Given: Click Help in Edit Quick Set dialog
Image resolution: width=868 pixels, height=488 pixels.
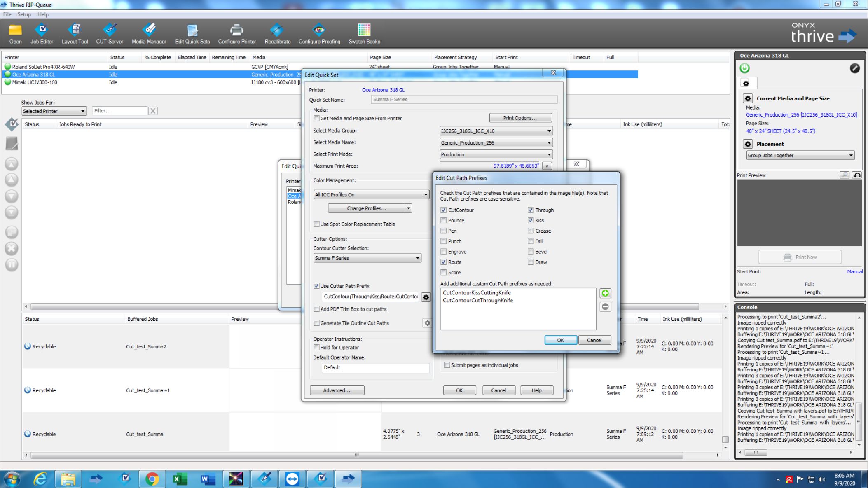Looking at the screenshot, I should pyautogui.click(x=536, y=390).
